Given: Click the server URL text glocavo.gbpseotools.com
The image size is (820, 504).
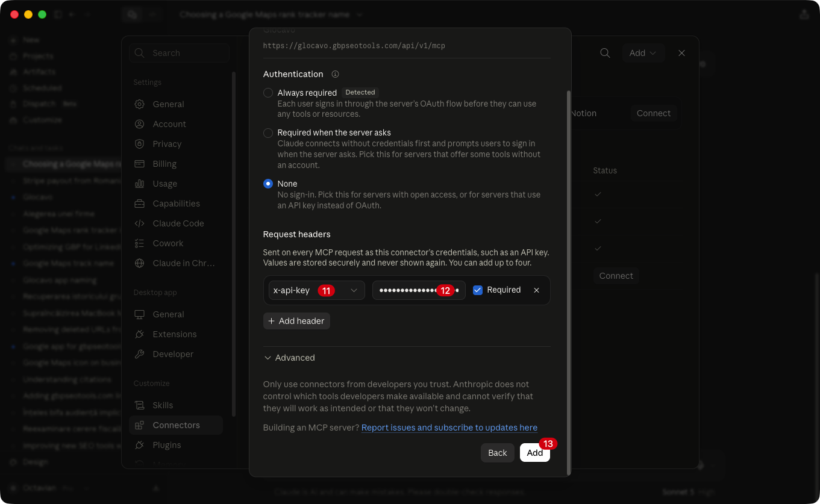Looking at the screenshot, I should click(x=354, y=46).
